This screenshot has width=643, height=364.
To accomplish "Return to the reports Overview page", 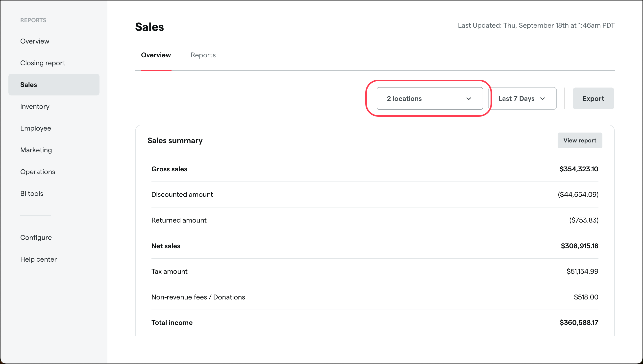I will click(35, 41).
